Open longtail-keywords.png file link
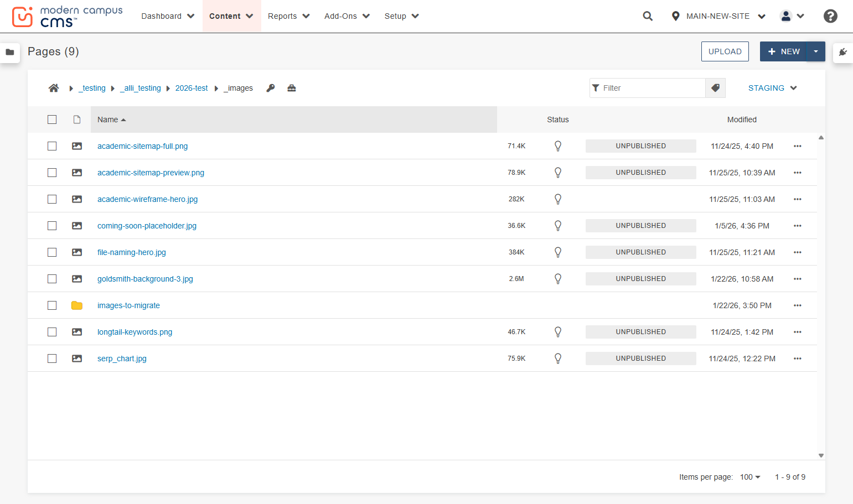 tap(135, 332)
